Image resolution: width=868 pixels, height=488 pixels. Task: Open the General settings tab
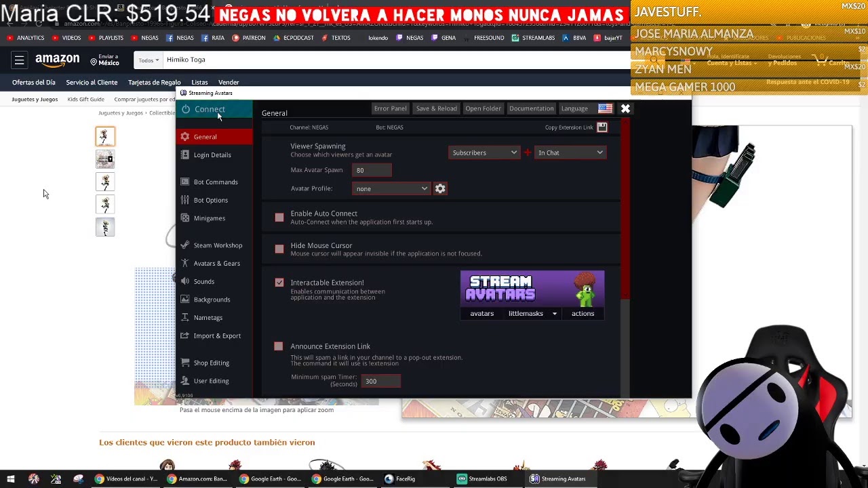pyautogui.click(x=214, y=137)
